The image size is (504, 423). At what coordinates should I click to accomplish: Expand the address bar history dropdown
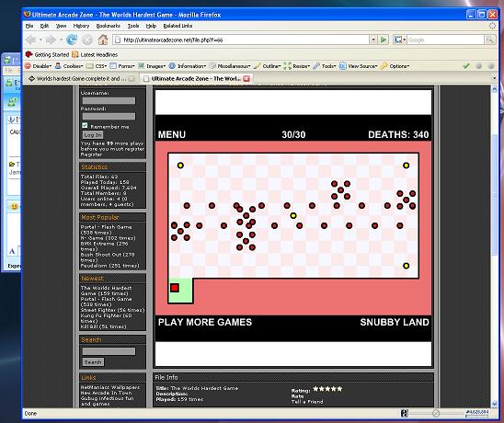(372, 40)
